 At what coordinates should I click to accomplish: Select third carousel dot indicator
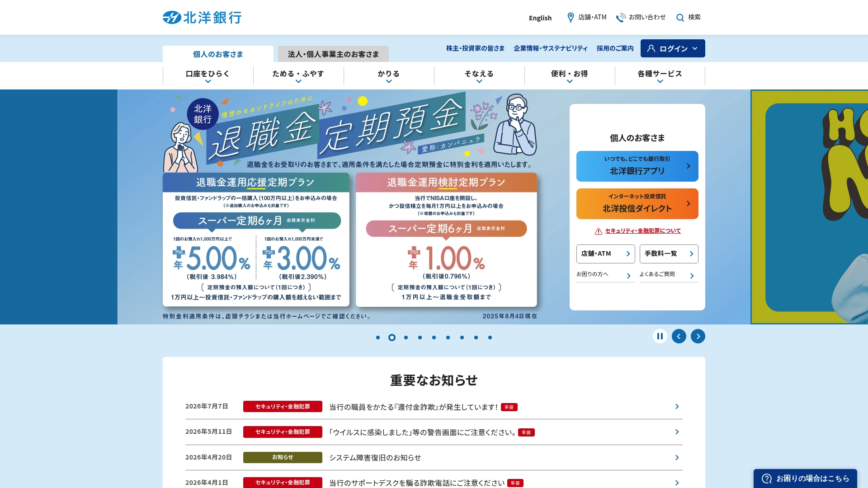[406, 338]
